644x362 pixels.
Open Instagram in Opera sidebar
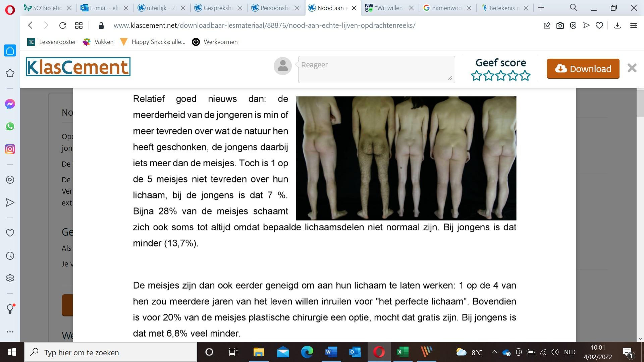10,149
